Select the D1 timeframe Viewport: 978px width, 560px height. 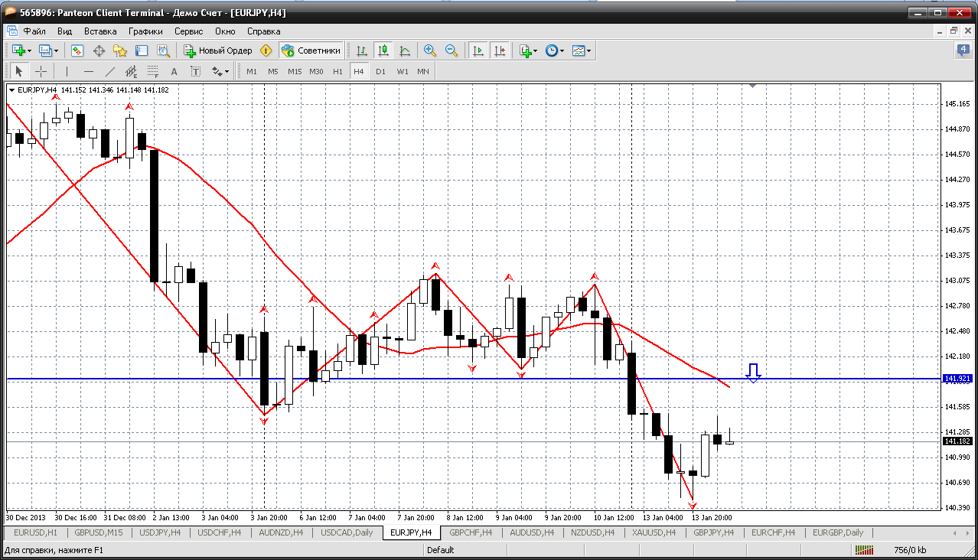(x=380, y=71)
